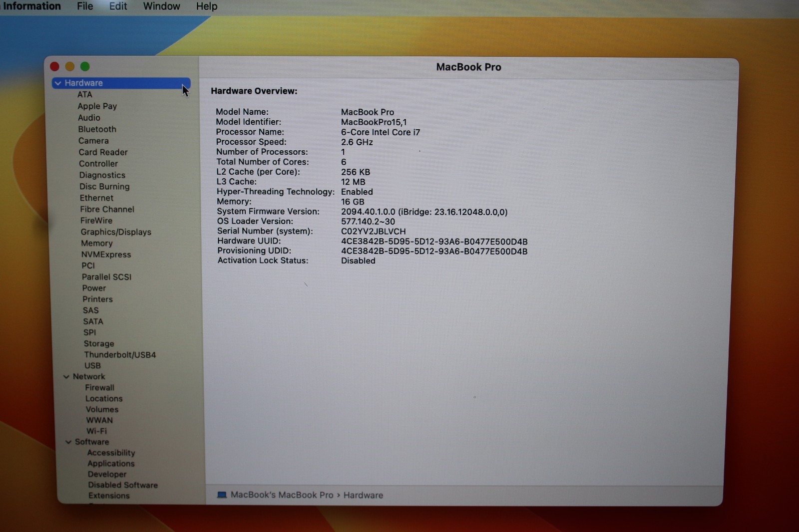
Task: Select Locations under Network
Action: pos(104,399)
